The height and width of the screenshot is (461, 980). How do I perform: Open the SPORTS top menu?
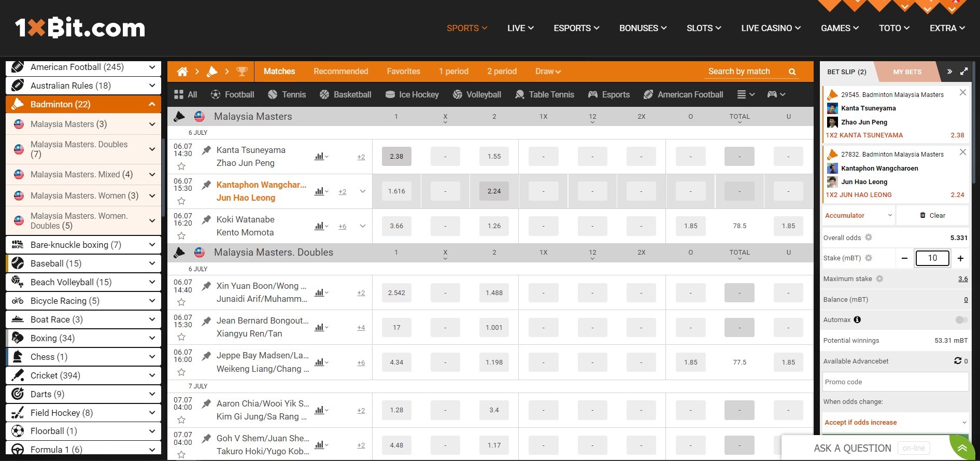click(x=467, y=28)
